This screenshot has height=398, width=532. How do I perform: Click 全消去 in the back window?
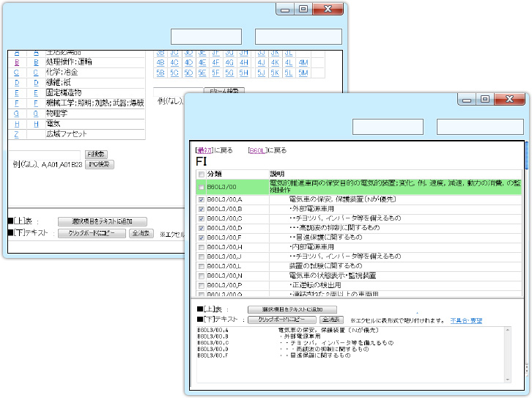(141, 233)
